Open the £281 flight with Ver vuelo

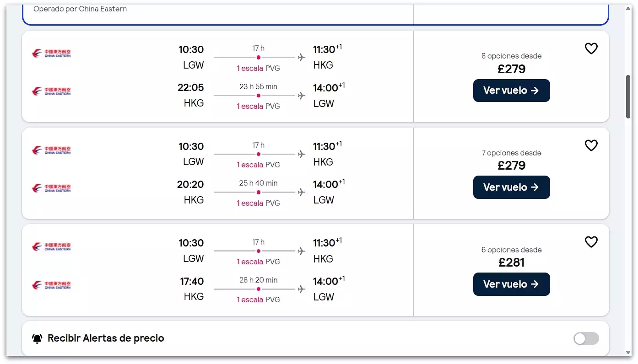tap(511, 284)
